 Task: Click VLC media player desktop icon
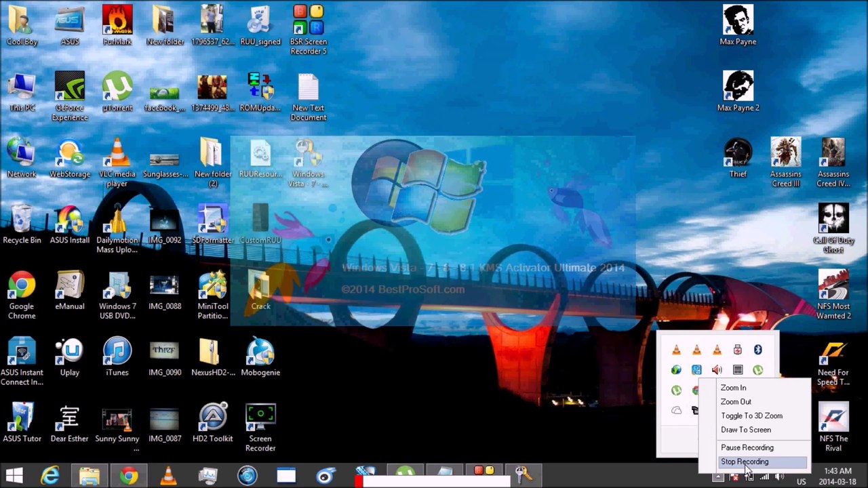pyautogui.click(x=117, y=163)
